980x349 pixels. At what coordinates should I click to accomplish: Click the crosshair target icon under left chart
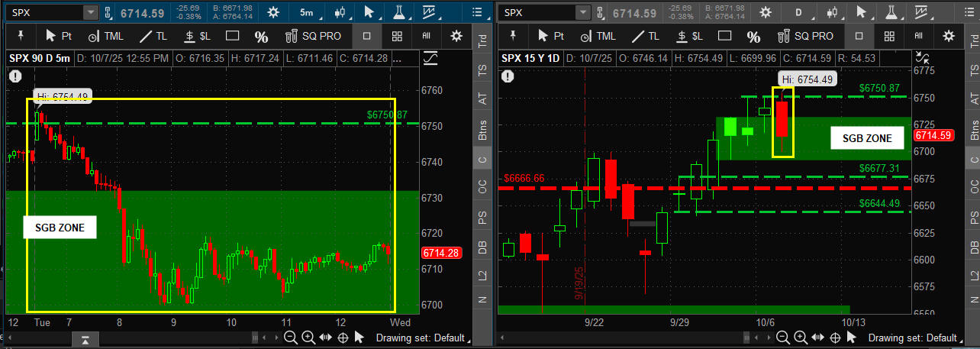(343, 337)
